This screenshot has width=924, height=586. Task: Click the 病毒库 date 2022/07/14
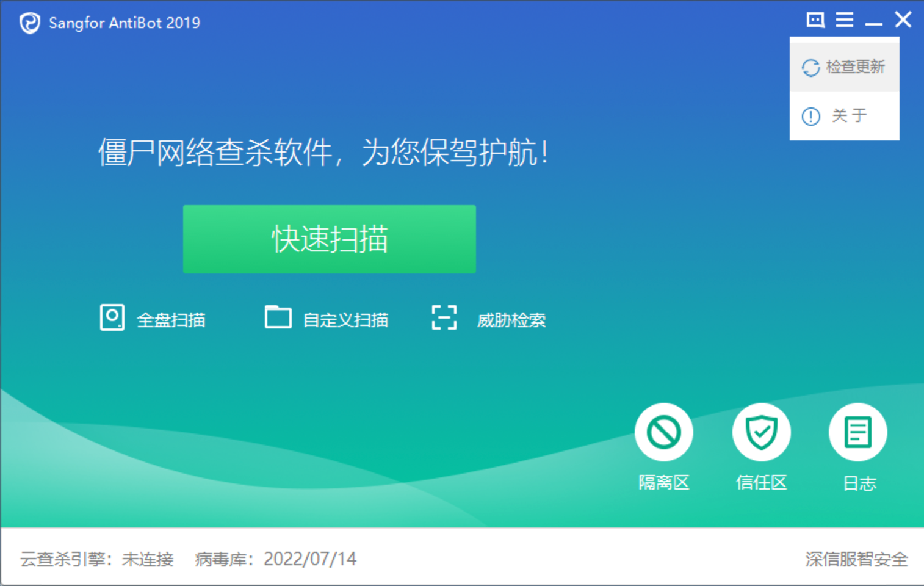click(x=309, y=559)
